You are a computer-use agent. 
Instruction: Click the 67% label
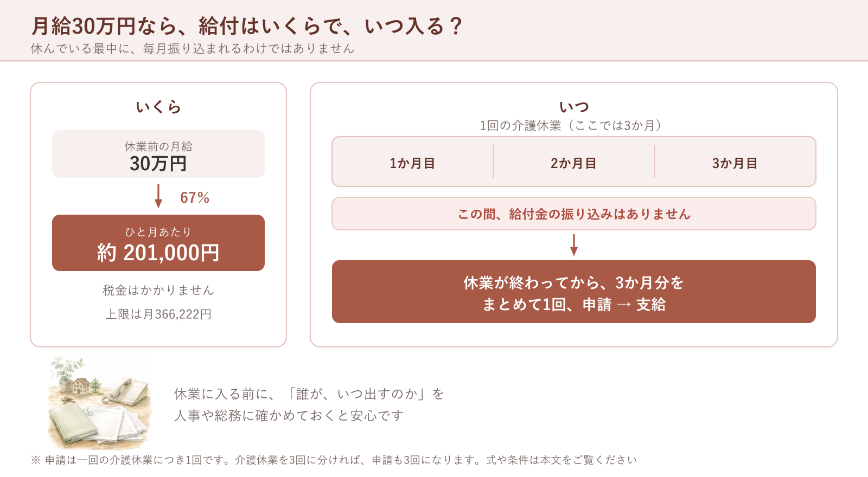[195, 197]
